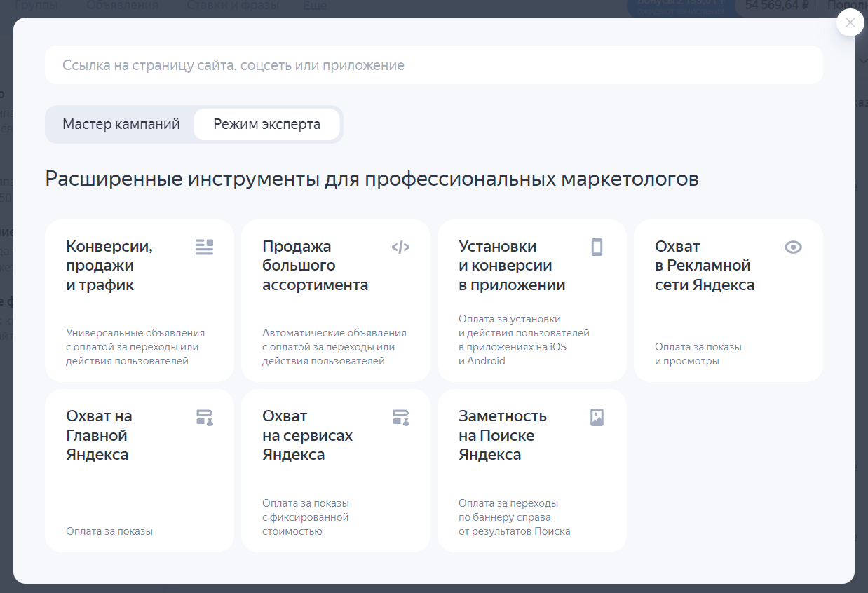Click the eye icon on Охват в Рекламной сети
868x593 pixels.
(793, 247)
